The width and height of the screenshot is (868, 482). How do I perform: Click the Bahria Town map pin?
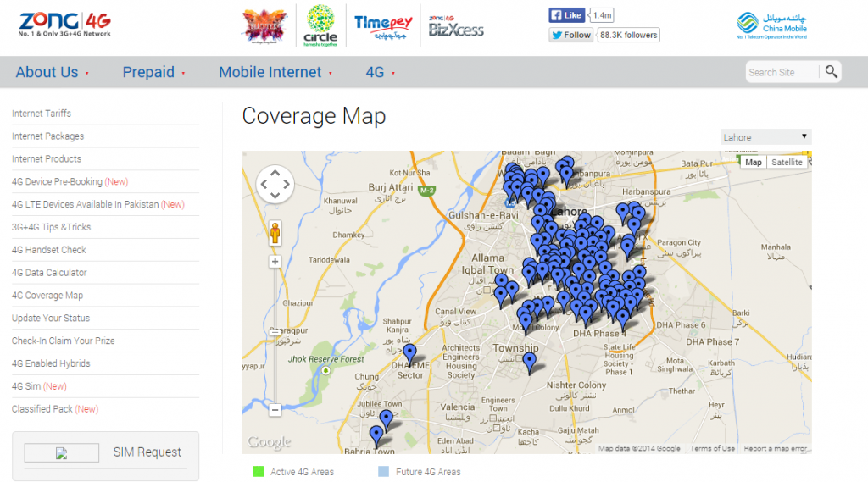pyautogui.click(x=376, y=436)
